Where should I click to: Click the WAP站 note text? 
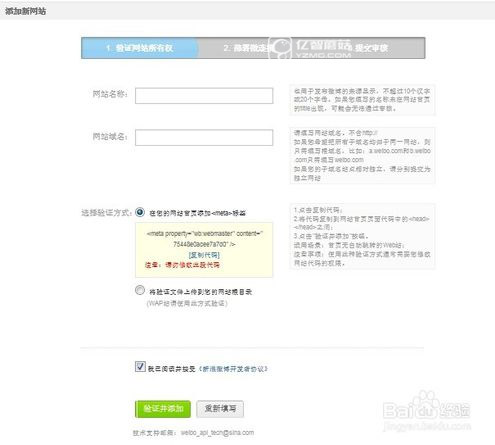pos(187,303)
